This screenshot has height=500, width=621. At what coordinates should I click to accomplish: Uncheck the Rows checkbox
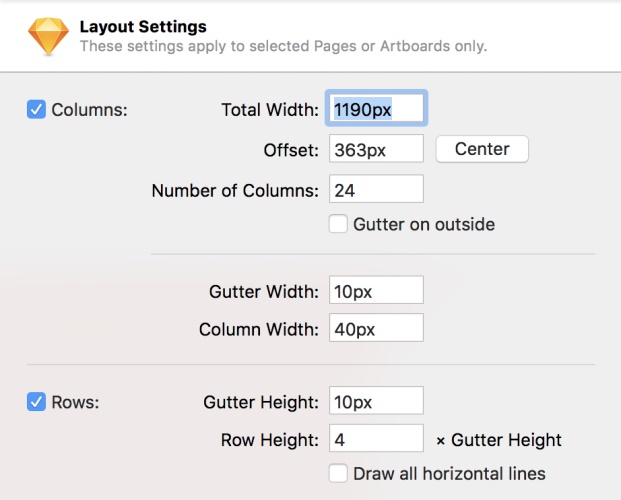(36, 402)
